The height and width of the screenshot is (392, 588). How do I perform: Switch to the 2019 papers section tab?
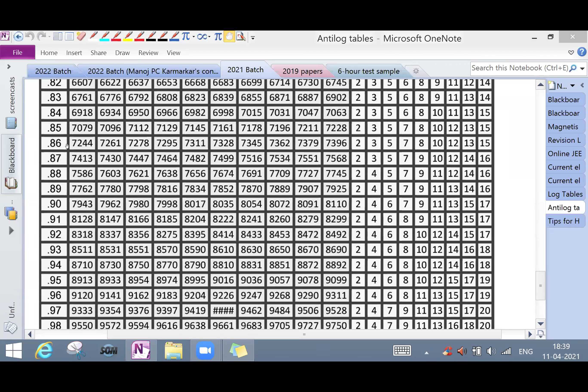pyautogui.click(x=303, y=71)
